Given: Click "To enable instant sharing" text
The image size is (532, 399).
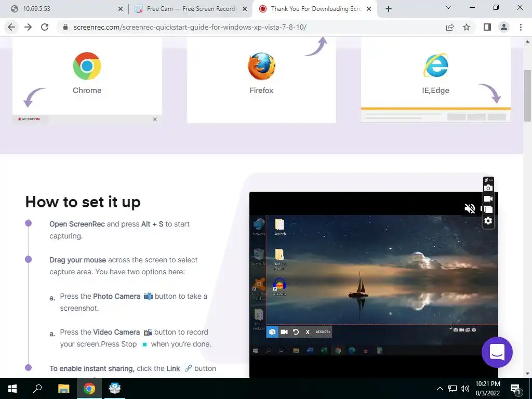Looking at the screenshot, I should tap(92, 368).
